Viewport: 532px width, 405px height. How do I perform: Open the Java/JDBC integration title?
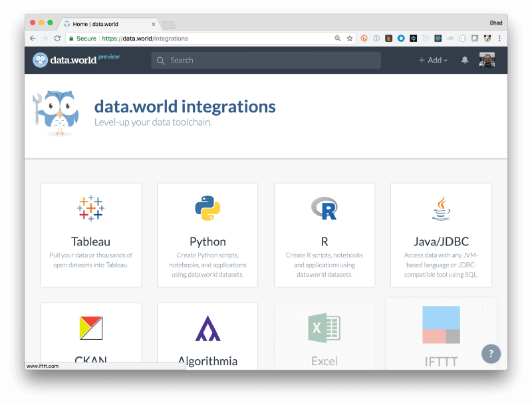(441, 241)
